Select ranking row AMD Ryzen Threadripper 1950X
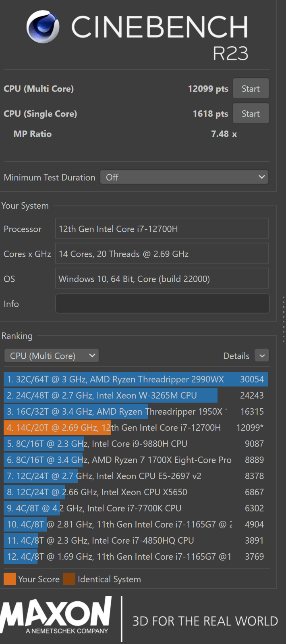 [x=136, y=411]
